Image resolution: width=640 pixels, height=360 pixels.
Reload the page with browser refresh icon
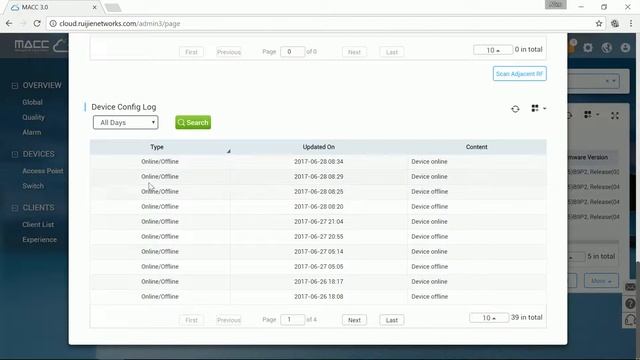[x=37, y=24]
